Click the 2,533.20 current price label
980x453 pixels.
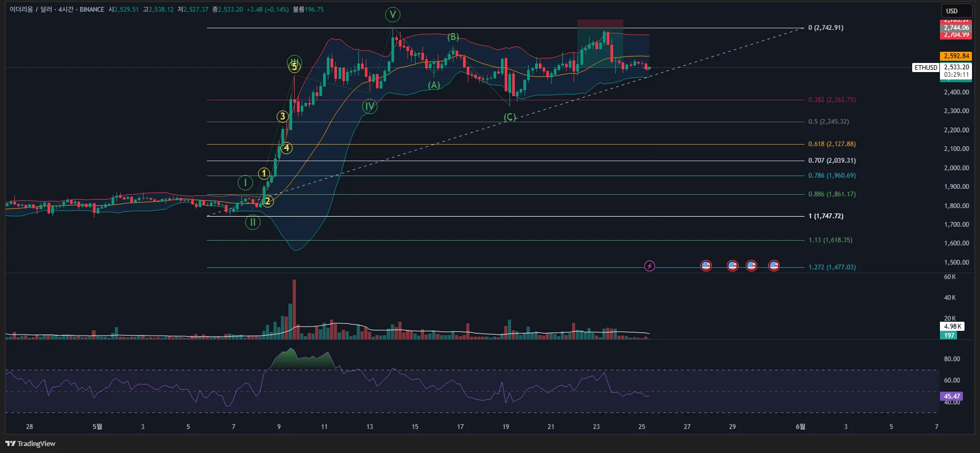click(956, 67)
